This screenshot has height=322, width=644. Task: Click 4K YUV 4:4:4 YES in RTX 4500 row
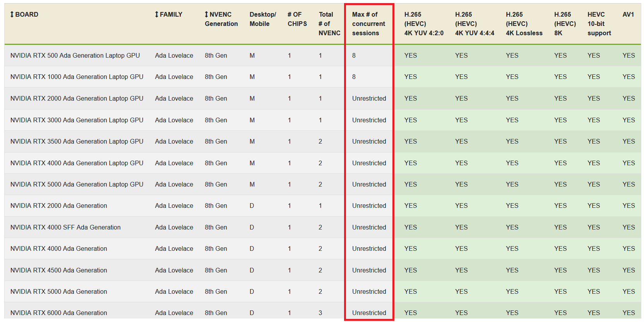pos(461,270)
